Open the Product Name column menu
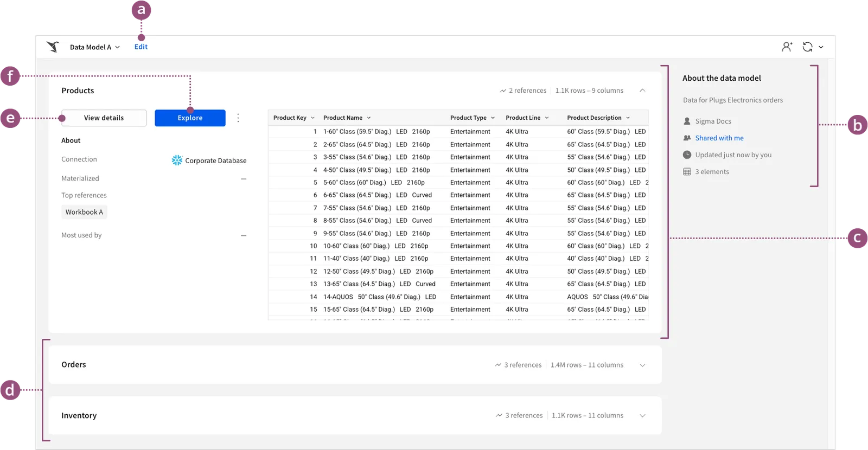 point(369,118)
